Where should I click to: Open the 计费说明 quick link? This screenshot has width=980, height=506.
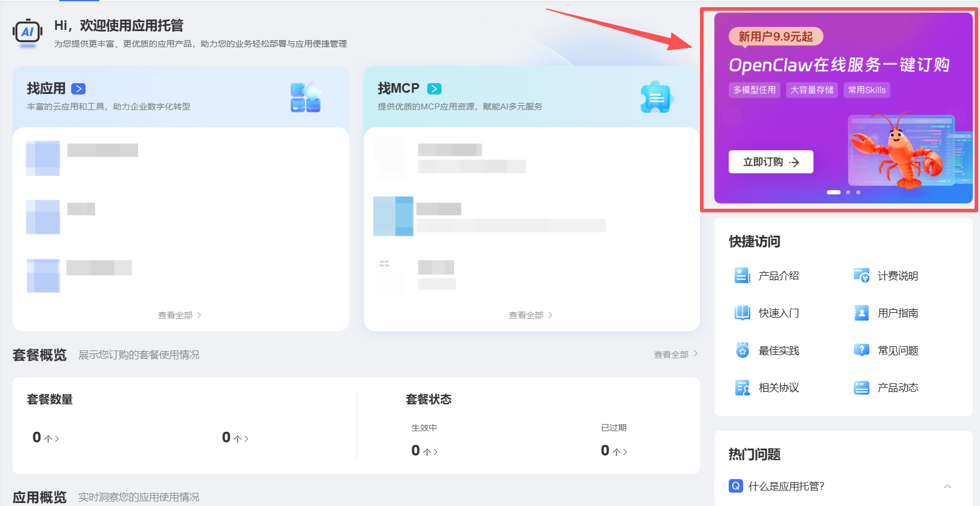[x=897, y=276]
